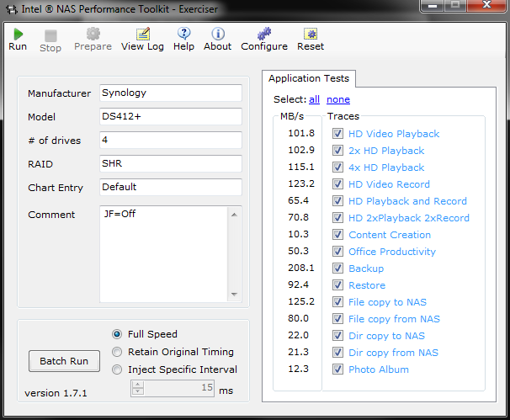Choose Retain Original Timing option
This screenshot has height=420, width=510.
tap(117, 352)
